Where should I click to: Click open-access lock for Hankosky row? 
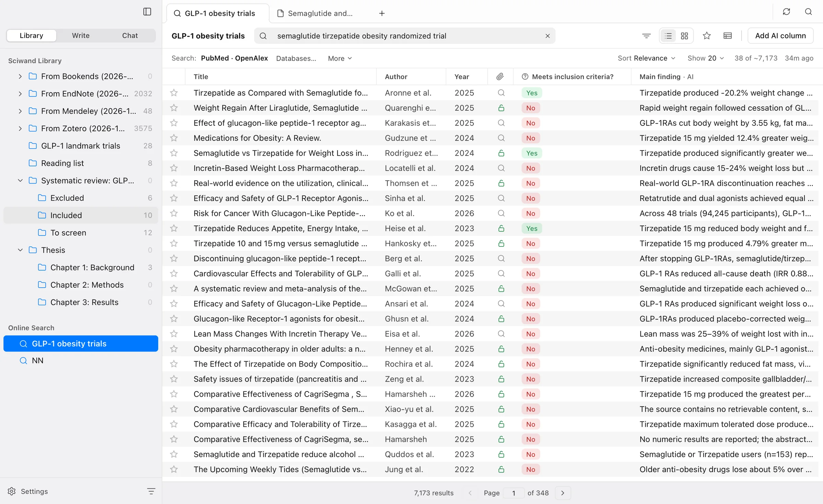pyautogui.click(x=501, y=243)
